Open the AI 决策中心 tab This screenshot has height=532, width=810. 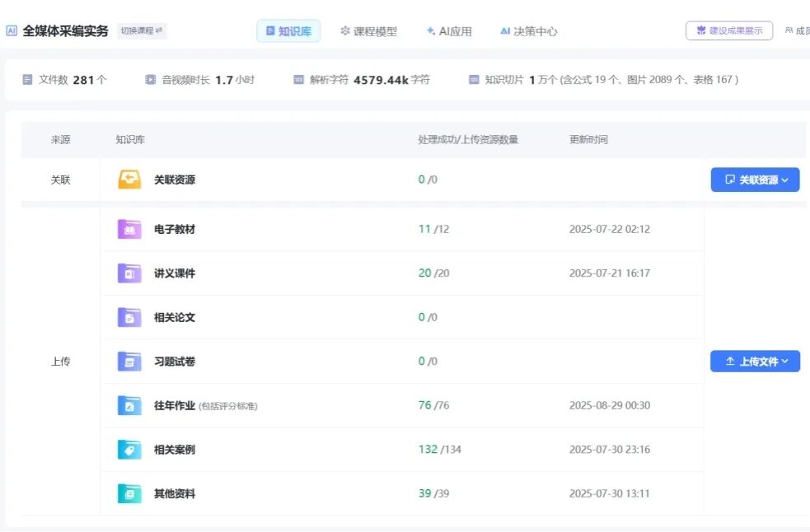(528, 31)
